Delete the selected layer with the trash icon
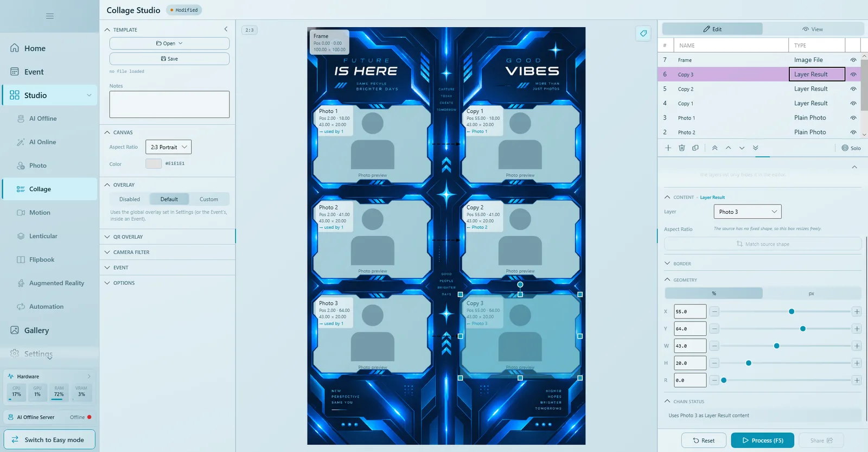The width and height of the screenshot is (868, 452). [681, 148]
